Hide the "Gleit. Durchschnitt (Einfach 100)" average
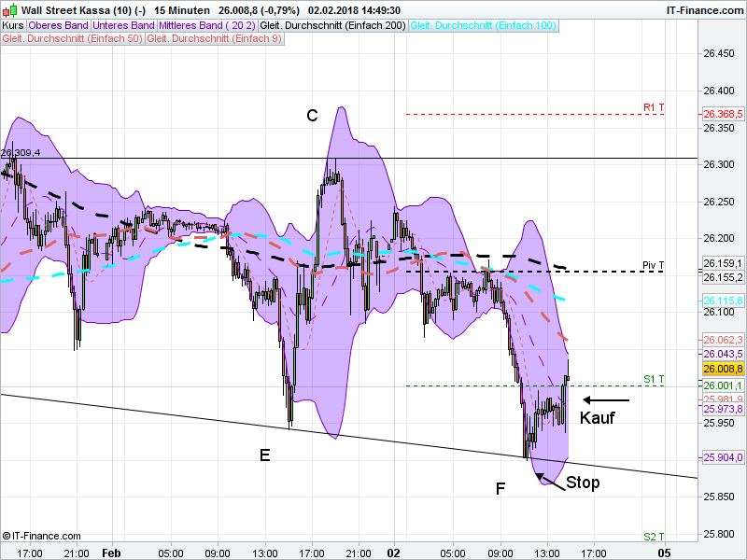The height and width of the screenshot is (560, 747). pyautogui.click(x=484, y=25)
